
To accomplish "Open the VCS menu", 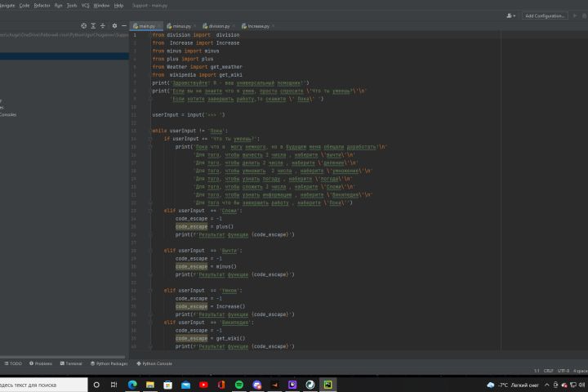I will [x=86, y=5].
